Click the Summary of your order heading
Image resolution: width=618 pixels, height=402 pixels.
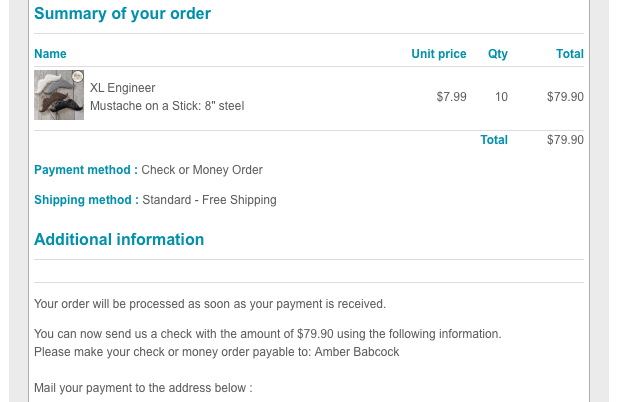coord(122,14)
